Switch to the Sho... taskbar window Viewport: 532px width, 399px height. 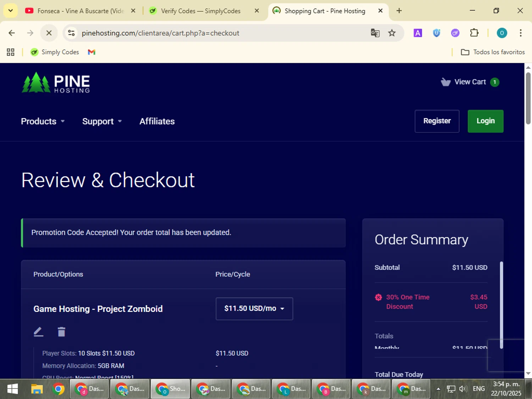[x=170, y=389]
